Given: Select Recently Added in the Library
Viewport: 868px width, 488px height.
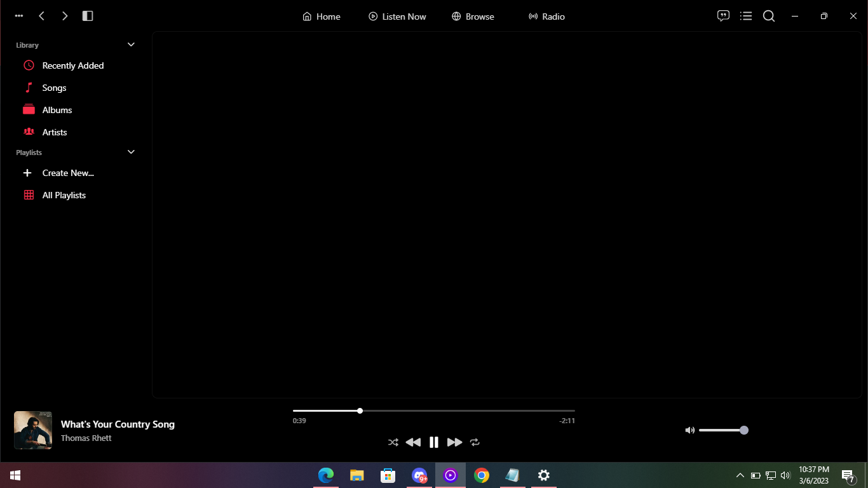Looking at the screenshot, I should [72, 65].
